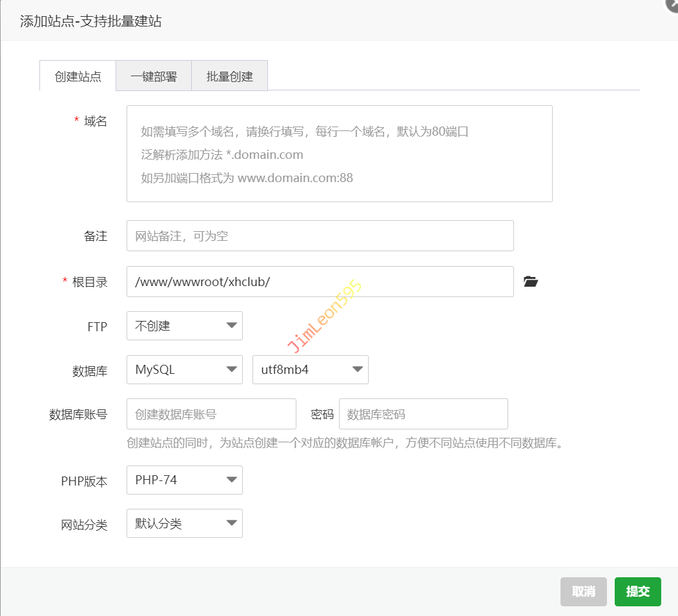Focus the 备注 site remark field
The image size is (678, 616).
(320, 236)
